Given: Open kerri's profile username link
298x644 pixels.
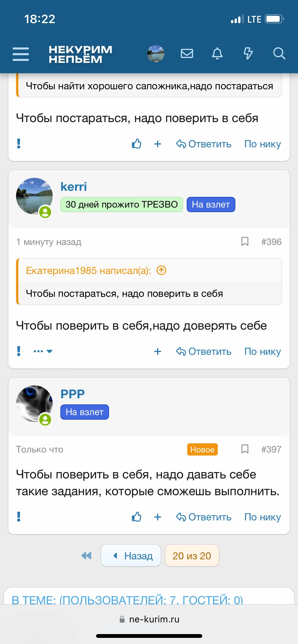Looking at the screenshot, I should 74,187.
